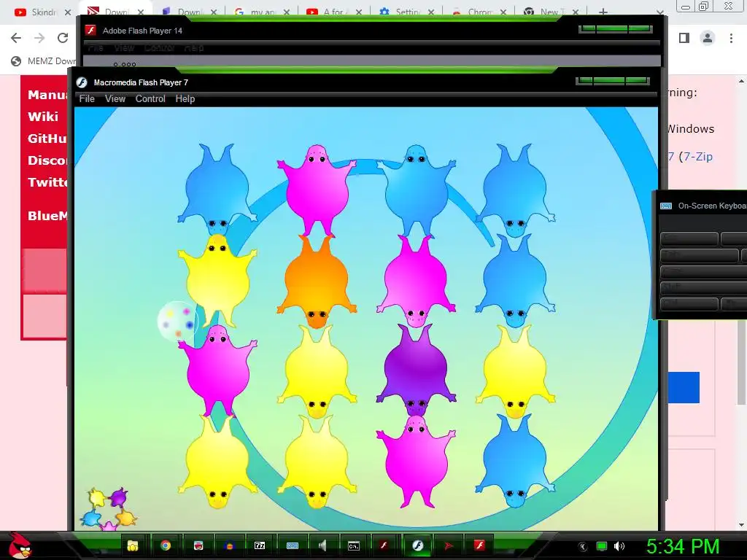Click the green monitor tray icon
The width and height of the screenshot is (747, 560).
[602, 546]
